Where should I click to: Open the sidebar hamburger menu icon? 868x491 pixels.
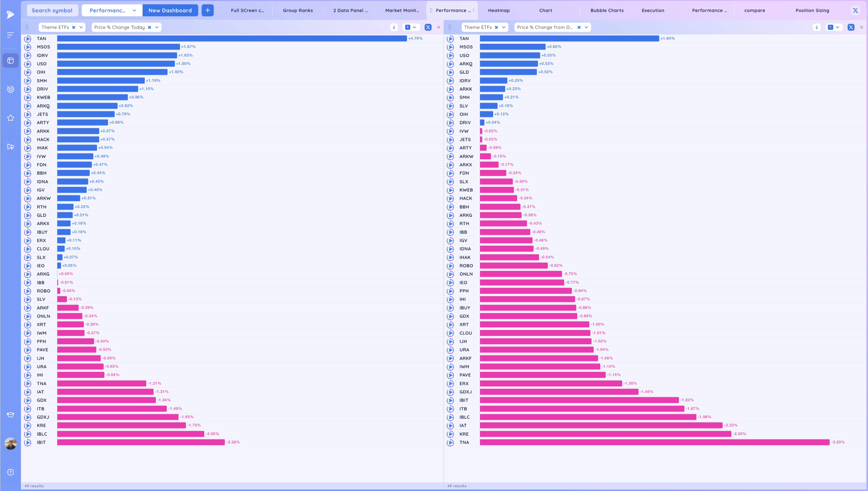[x=10, y=35]
